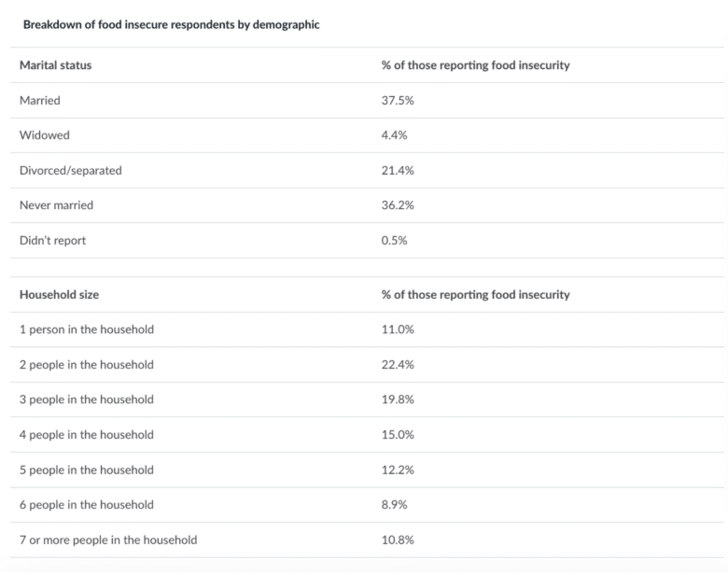Click the 22.4% value for 2 people
This screenshot has width=728, height=575.
click(x=398, y=365)
